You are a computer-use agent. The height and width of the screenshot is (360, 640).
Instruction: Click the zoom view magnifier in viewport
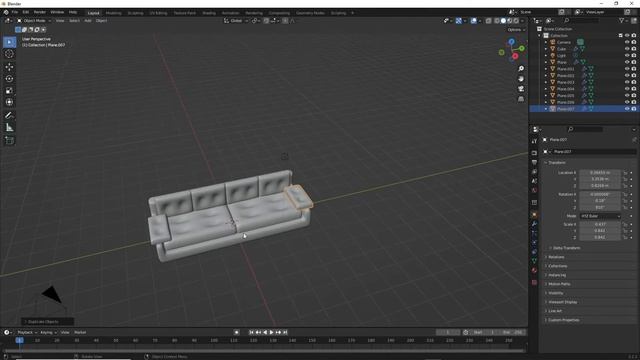[x=521, y=69]
